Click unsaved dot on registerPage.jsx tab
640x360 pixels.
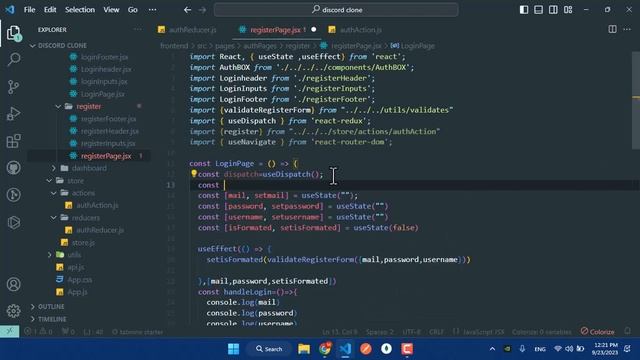[313, 29]
